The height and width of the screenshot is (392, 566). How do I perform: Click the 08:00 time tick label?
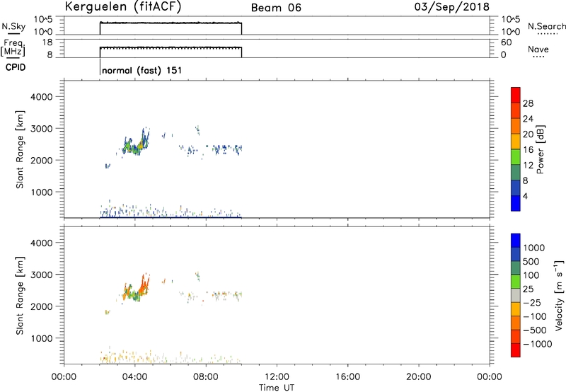[206, 377]
